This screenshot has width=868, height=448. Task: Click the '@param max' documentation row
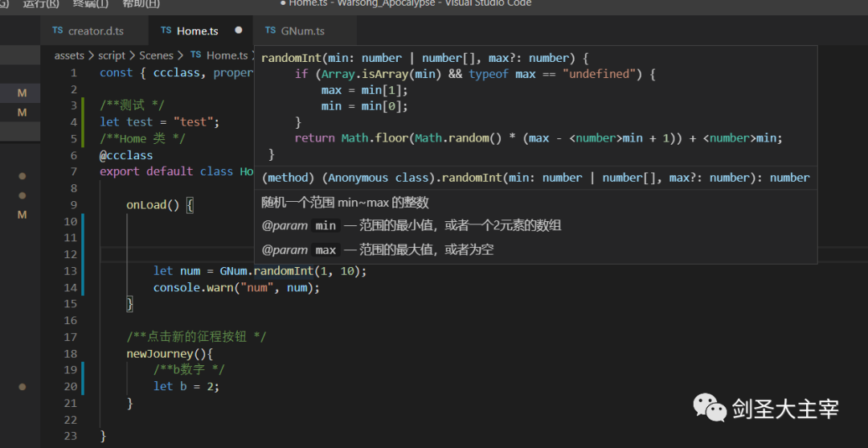pos(378,250)
